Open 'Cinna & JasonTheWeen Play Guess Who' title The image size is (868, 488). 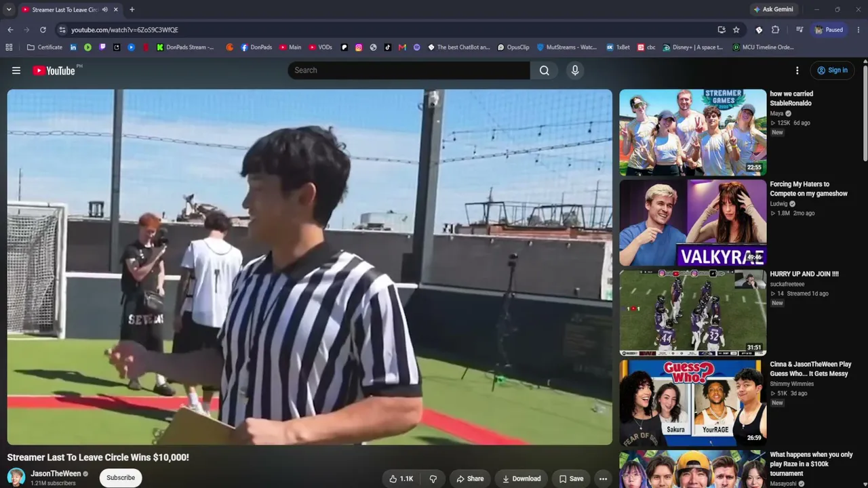(x=810, y=369)
